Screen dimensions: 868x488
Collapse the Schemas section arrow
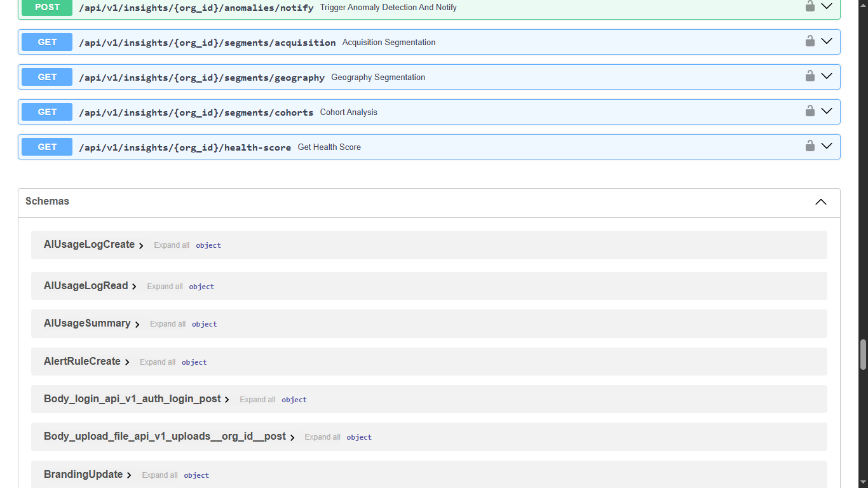pyautogui.click(x=821, y=202)
